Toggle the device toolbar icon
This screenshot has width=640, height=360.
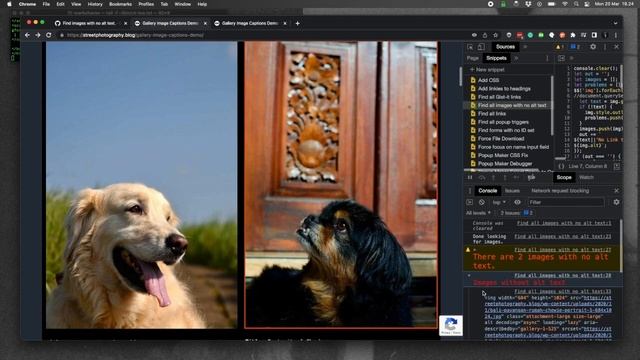[481, 47]
